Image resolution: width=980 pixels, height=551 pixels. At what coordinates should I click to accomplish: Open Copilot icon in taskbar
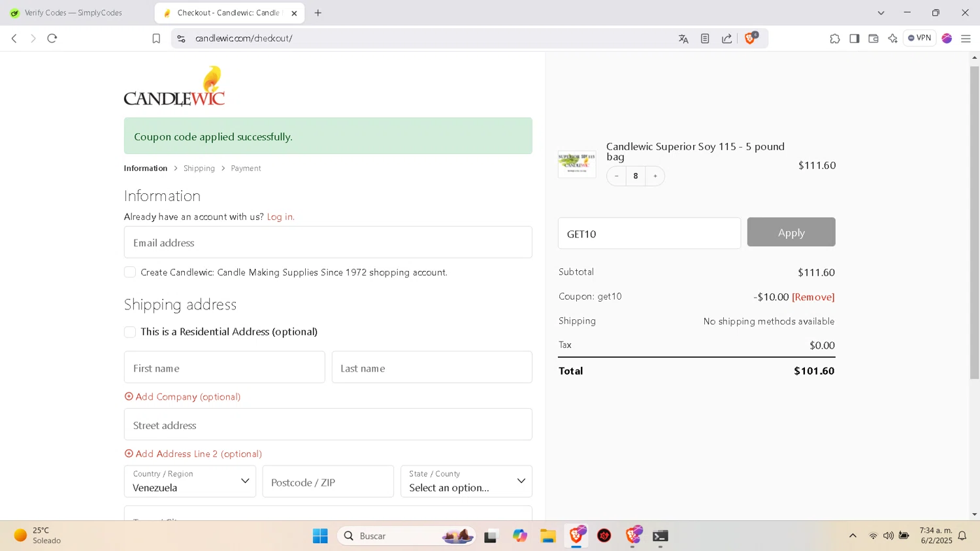[520, 536]
